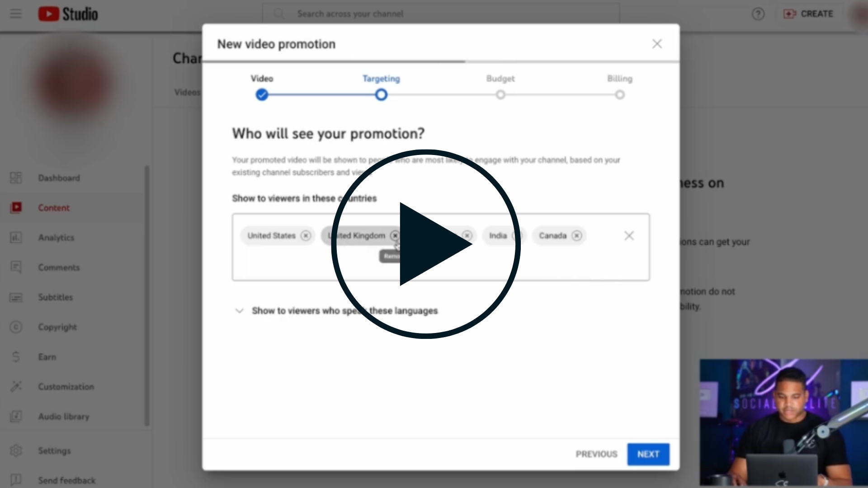The height and width of the screenshot is (488, 868).
Task: Select the Video step circle
Action: [x=262, y=95]
